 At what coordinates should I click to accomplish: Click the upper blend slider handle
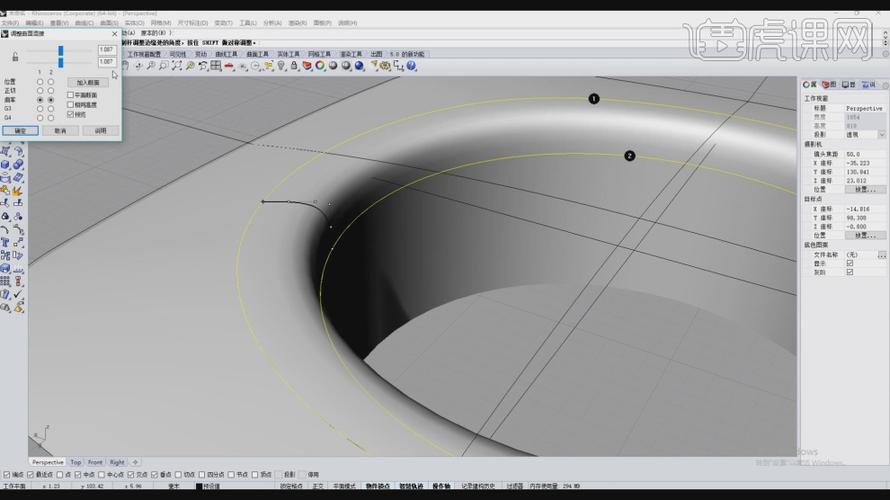pos(61,50)
